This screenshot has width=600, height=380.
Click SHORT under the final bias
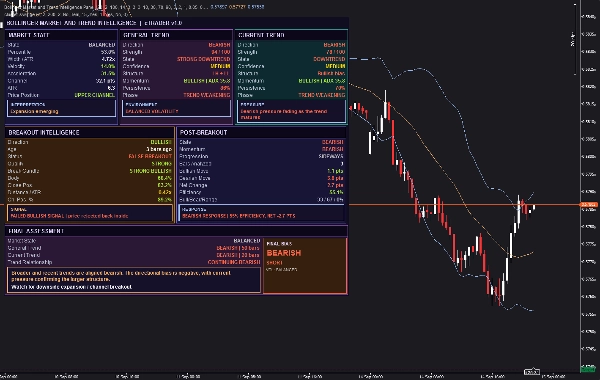coord(274,263)
